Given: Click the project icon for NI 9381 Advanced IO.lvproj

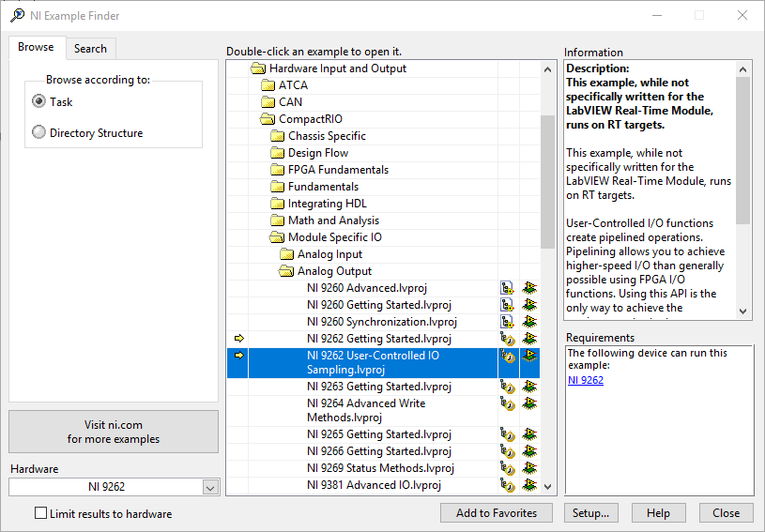Looking at the screenshot, I should tap(508, 485).
